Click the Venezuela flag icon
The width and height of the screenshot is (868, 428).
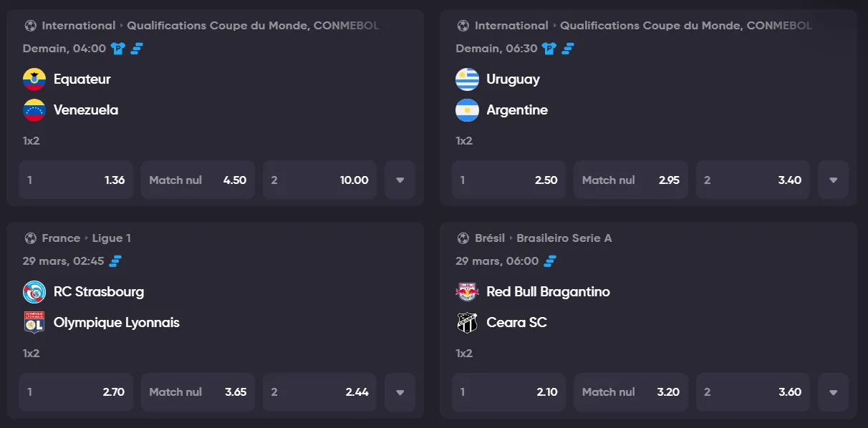tap(34, 110)
